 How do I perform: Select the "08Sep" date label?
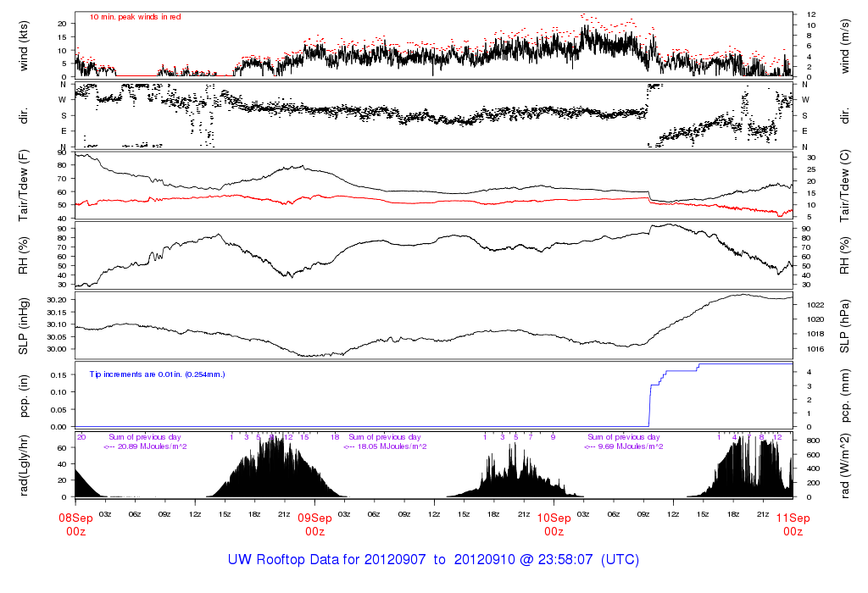(75, 518)
